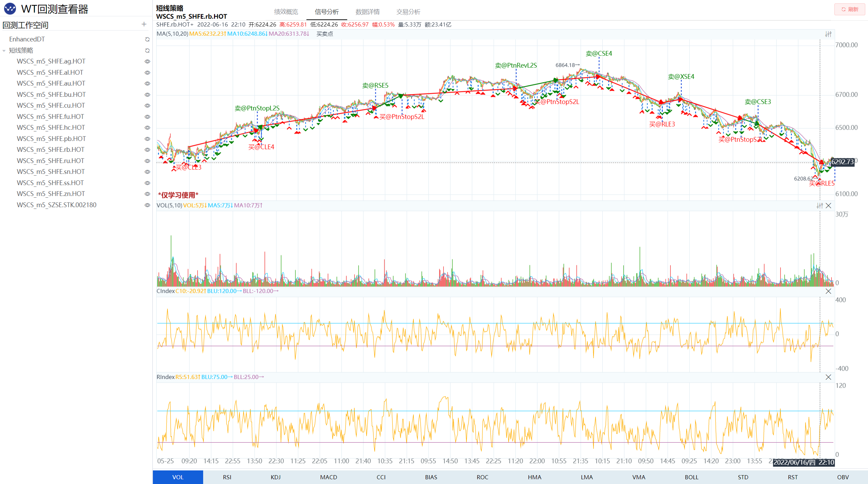This screenshot has height=484, width=868.
Task: Open the MA indicator settings icon
Action: coord(828,34)
